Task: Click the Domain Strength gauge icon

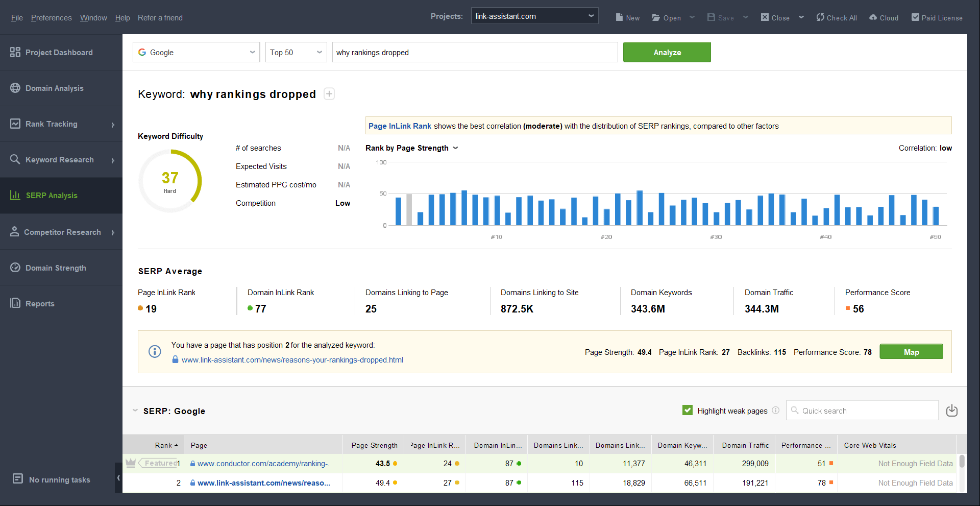Action: click(15, 268)
